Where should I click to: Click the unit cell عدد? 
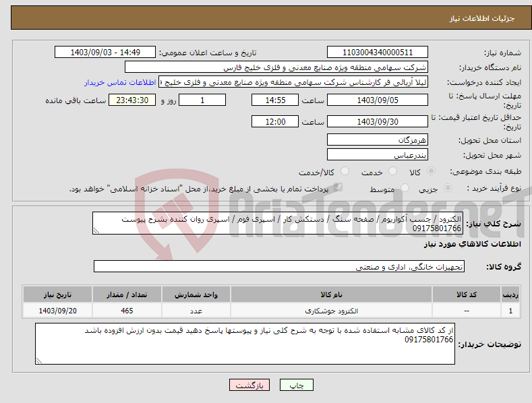196,311
